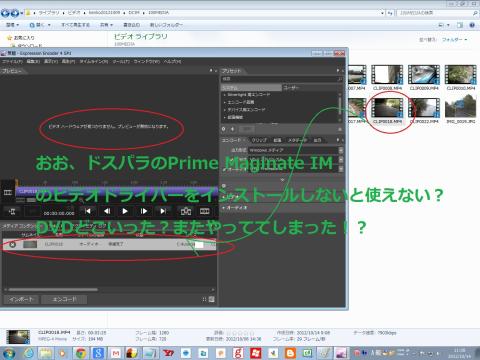Select the Clips tab in settings panel

point(259,140)
